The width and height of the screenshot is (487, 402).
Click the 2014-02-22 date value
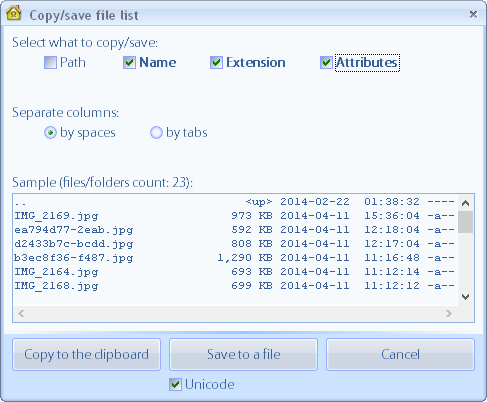pos(315,202)
